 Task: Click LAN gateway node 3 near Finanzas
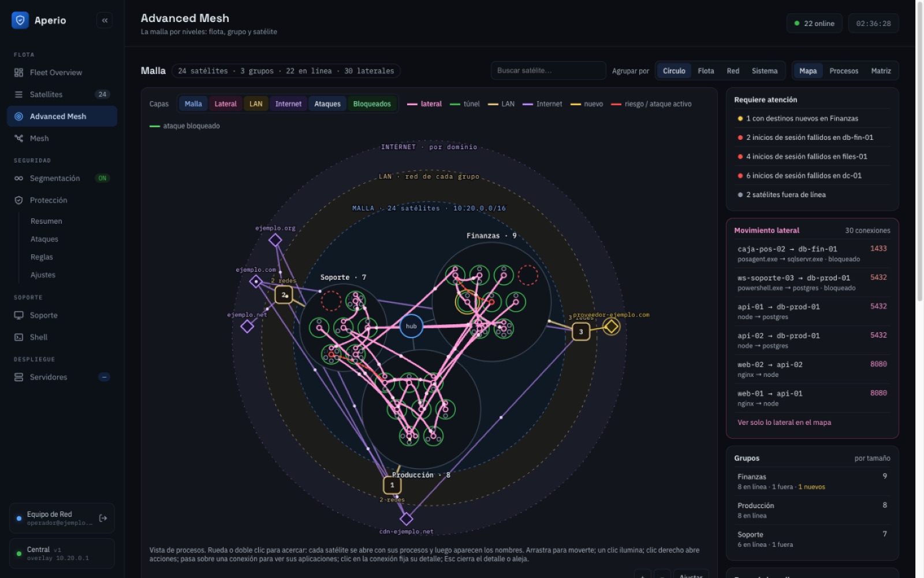pos(581,332)
